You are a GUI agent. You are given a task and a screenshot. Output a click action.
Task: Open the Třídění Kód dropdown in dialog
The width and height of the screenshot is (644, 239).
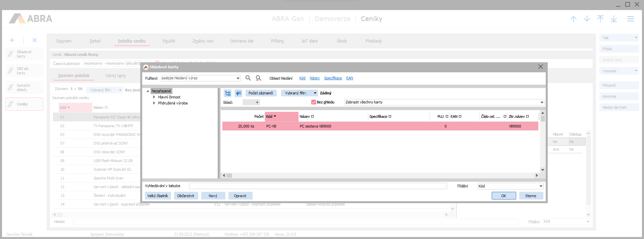(x=541, y=186)
